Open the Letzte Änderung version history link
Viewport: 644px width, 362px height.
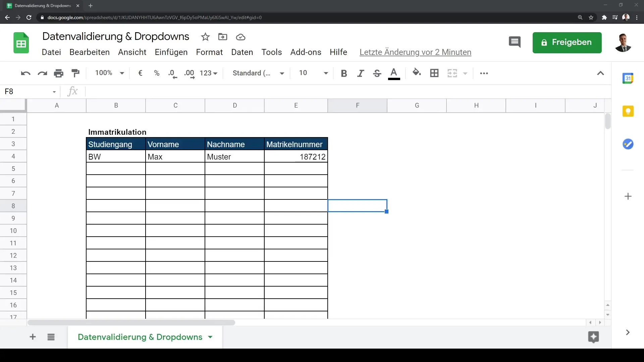click(415, 52)
